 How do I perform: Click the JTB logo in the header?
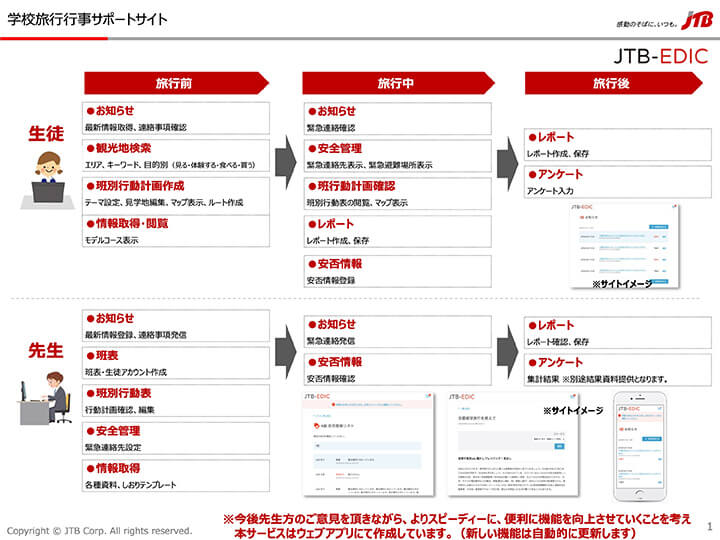coord(697,20)
